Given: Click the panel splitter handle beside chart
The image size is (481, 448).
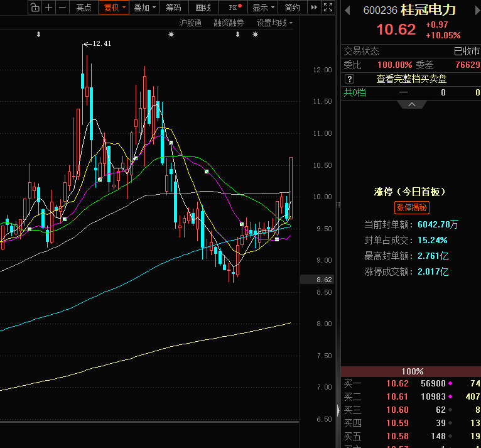Looking at the screenshot, I should (338, 205).
